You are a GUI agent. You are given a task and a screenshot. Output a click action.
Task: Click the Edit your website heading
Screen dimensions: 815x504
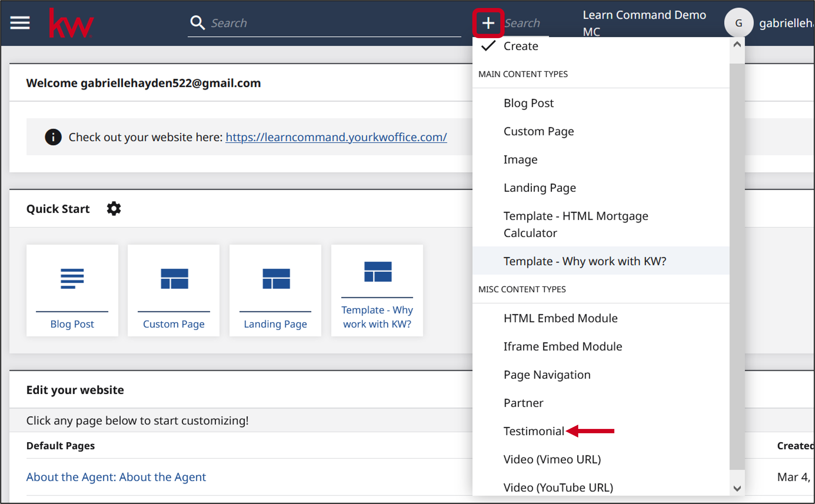coord(75,390)
